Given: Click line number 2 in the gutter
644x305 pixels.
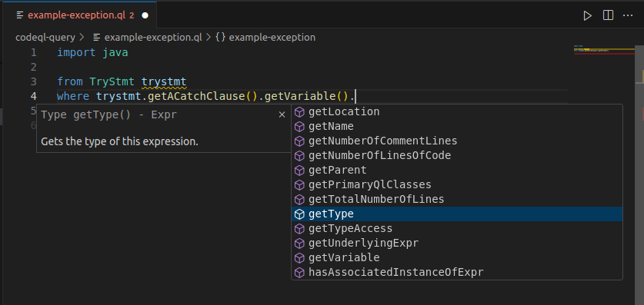Looking at the screenshot, I should pyautogui.click(x=33, y=67).
